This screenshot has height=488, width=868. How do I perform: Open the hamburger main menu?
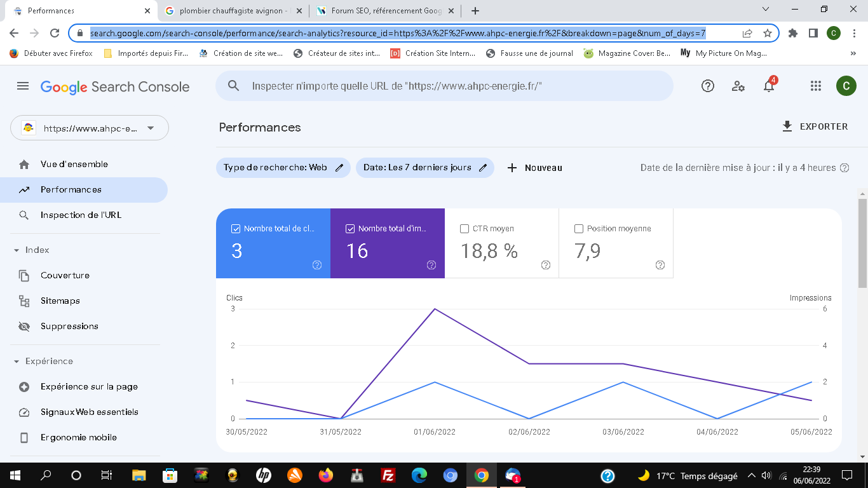tap(23, 86)
